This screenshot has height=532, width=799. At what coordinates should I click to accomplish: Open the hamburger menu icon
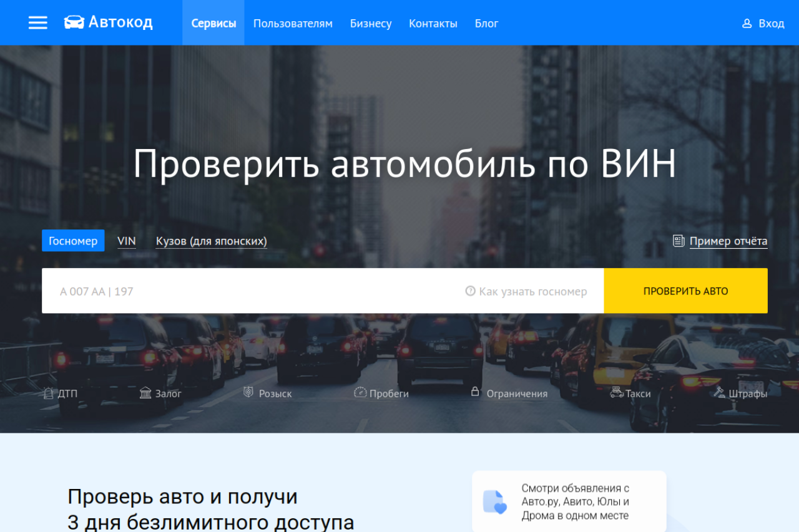38,23
